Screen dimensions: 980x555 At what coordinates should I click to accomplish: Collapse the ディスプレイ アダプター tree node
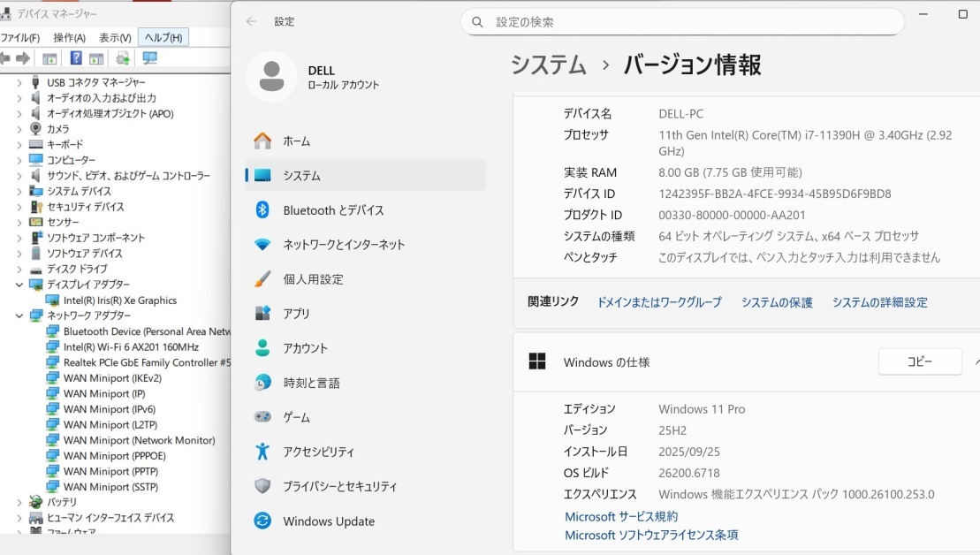point(20,285)
